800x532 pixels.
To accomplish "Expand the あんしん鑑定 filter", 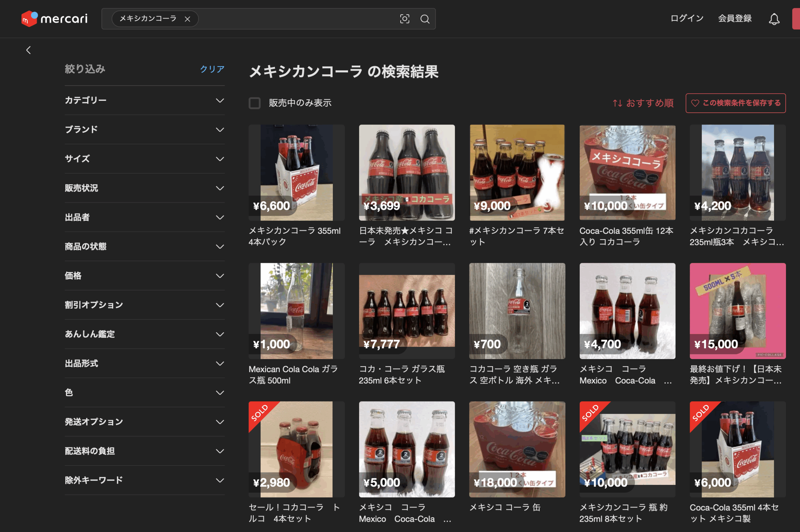I will point(145,334).
